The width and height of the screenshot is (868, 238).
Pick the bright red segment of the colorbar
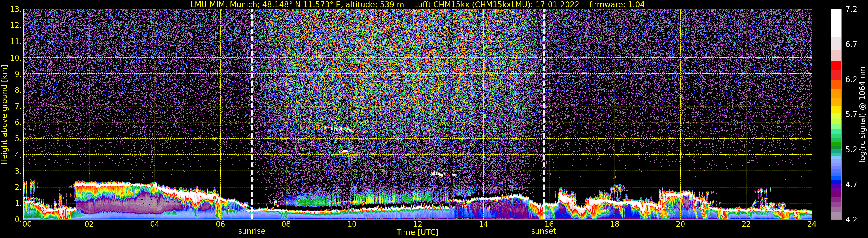coord(836,65)
